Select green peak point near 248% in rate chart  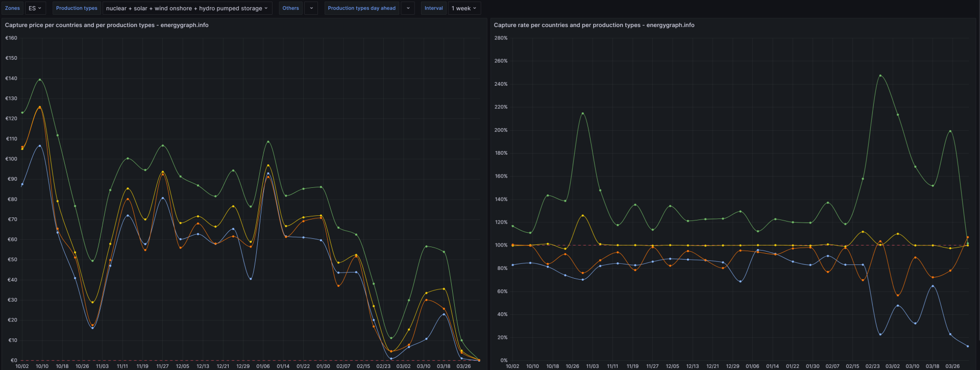point(880,76)
